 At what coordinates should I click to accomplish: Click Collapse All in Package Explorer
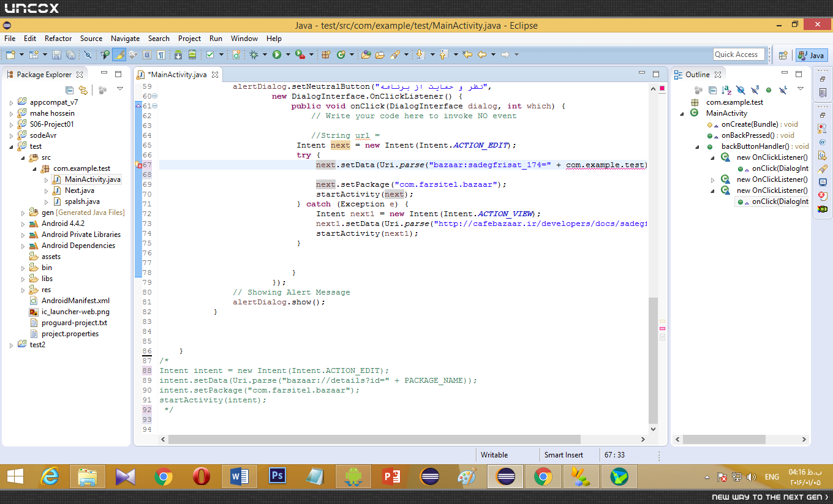70,90
